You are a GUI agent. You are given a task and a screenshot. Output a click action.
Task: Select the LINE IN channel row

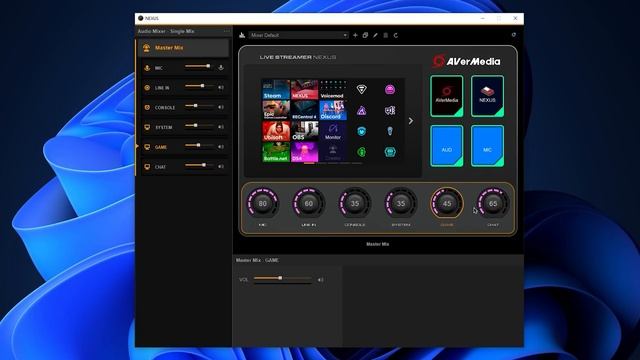point(184,87)
